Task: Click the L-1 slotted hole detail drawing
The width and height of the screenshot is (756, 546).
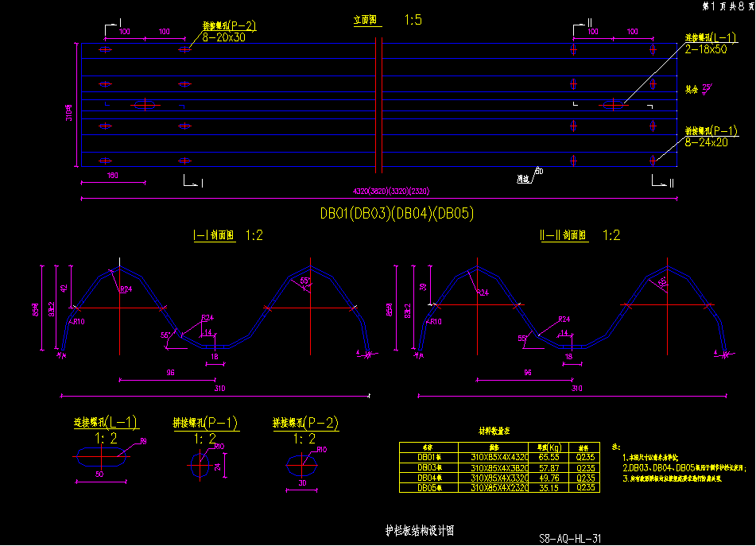Action: coord(102,457)
